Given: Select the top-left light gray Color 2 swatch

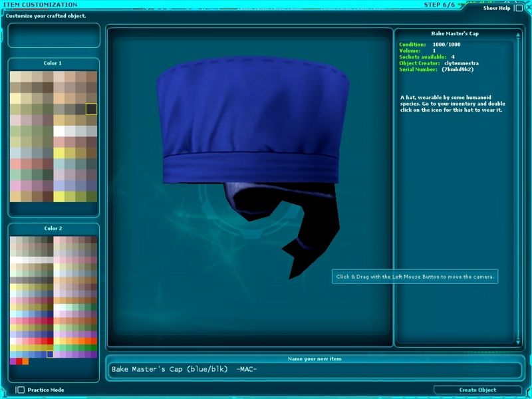Looking at the screenshot, I should click(13, 239).
